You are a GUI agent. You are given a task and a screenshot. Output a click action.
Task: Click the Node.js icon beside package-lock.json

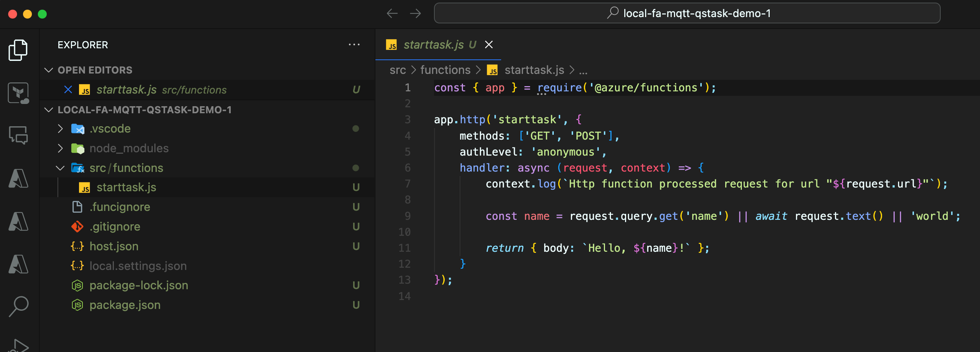coord(77,286)
